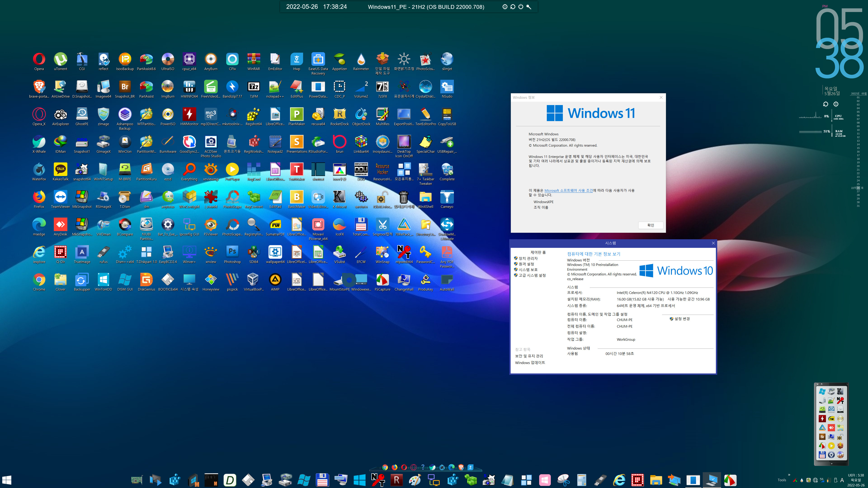Open the EasyBCD2.4 desktop icon
The width and height of the screenshot is (868, 488).
pos(168,255)
